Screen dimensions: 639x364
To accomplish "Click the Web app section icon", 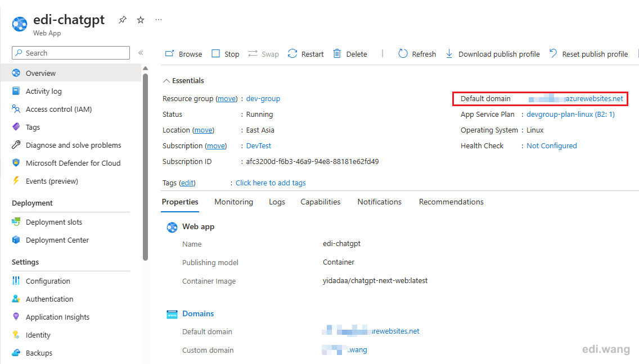I will [172, 227].
